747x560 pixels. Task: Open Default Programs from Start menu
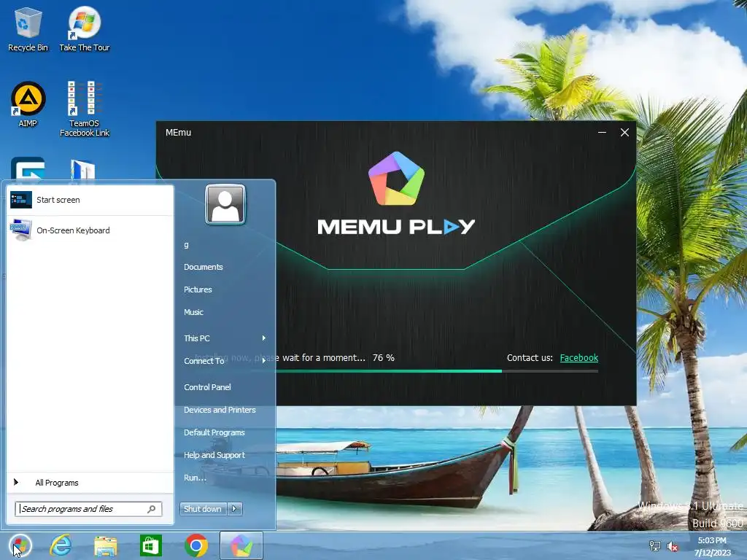tap(214, 432)
